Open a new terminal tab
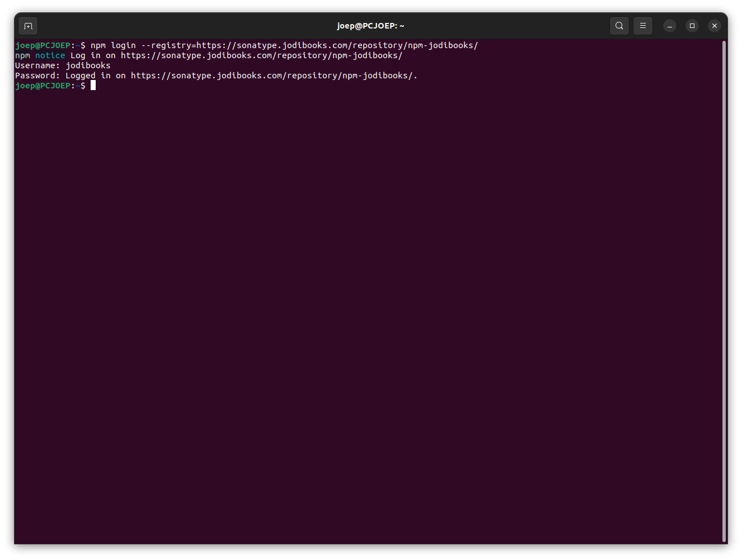This screenshot has width=742, height=560. 28,26
